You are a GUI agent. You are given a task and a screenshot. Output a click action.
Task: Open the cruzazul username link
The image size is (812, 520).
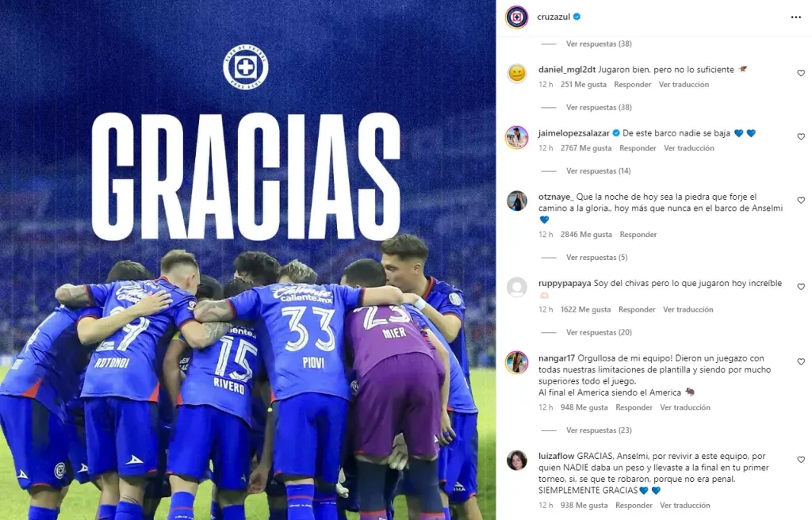tap(553, 17)
